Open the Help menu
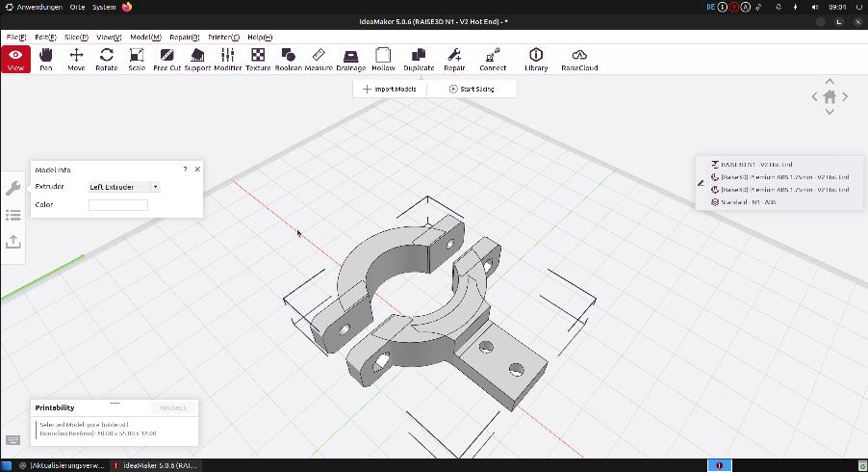Viewport: 868px width, 472px height. (x=260, y=38)
